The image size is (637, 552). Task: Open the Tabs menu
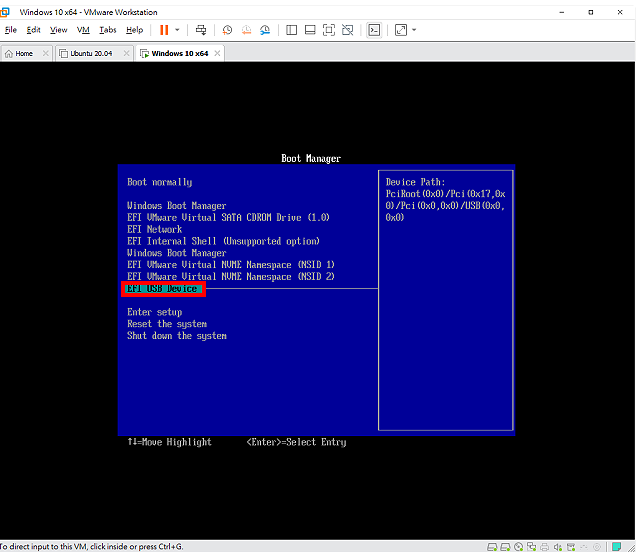pyautogui.click(x=108, y=30)
